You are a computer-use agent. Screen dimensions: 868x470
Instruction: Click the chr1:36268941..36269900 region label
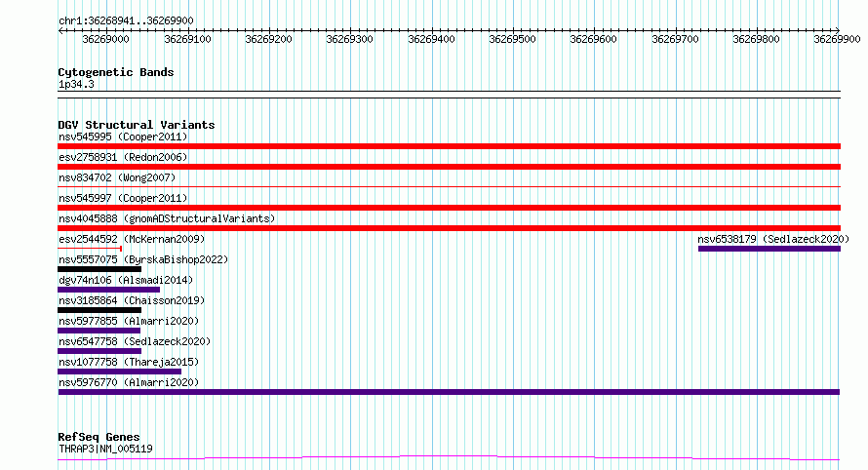pyautogui.click(x=126, y=21)
